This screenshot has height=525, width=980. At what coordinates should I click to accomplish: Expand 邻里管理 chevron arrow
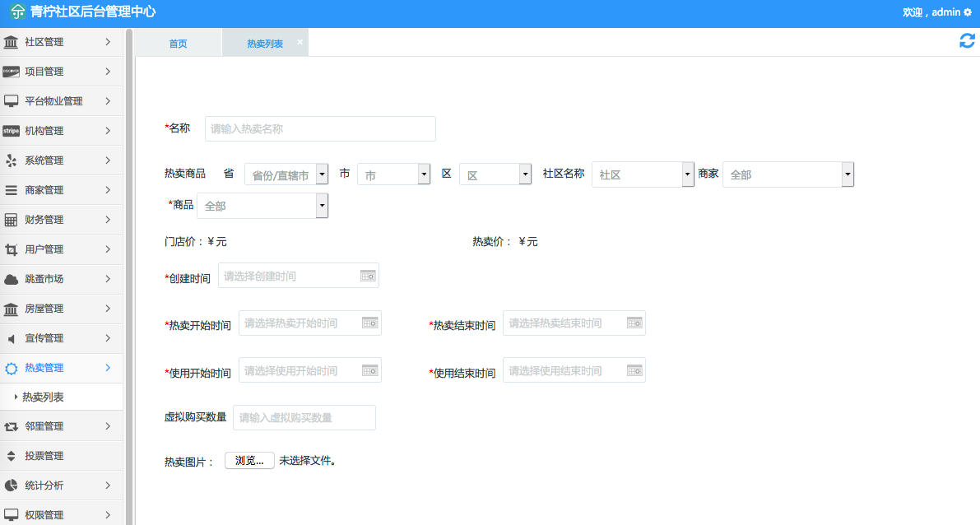click(108, 426)
